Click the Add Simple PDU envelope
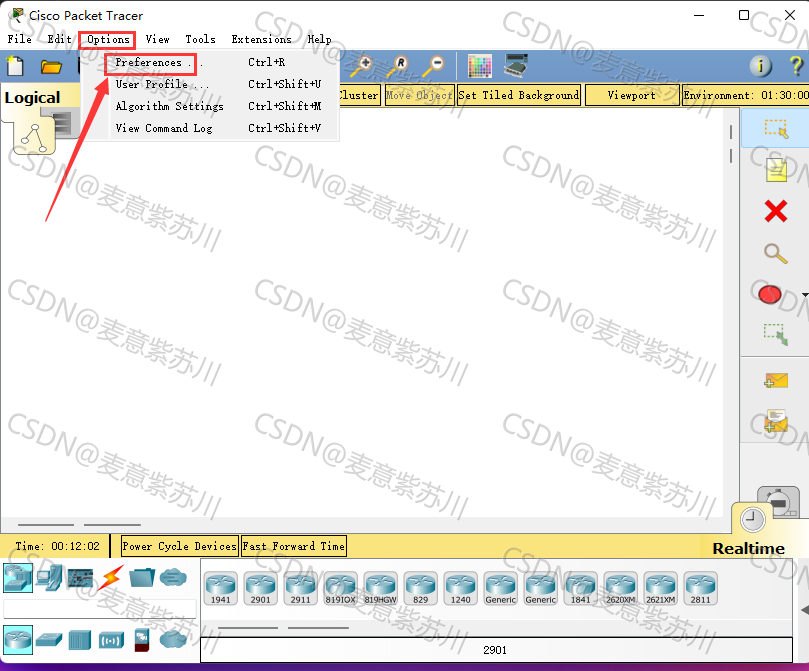The image size is (809, 671). click(776, 381)
